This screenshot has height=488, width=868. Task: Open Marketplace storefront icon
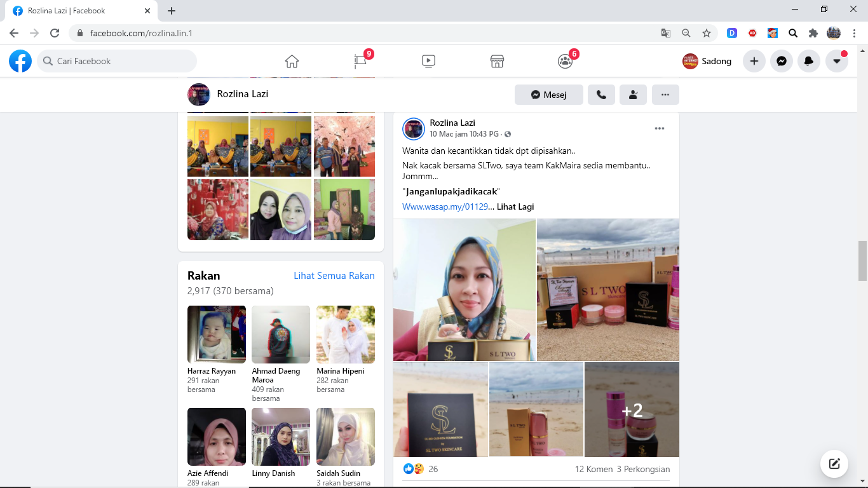point(497,61)
